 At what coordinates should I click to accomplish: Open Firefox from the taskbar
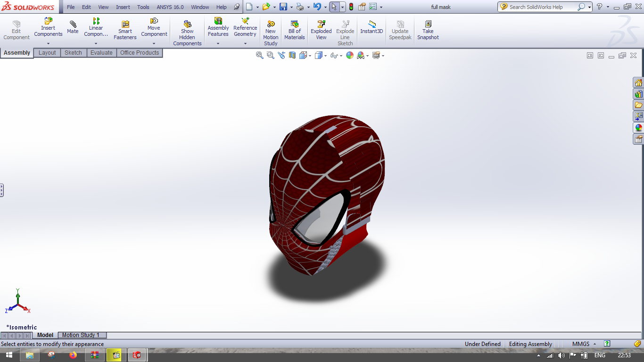tap(73, 355)
